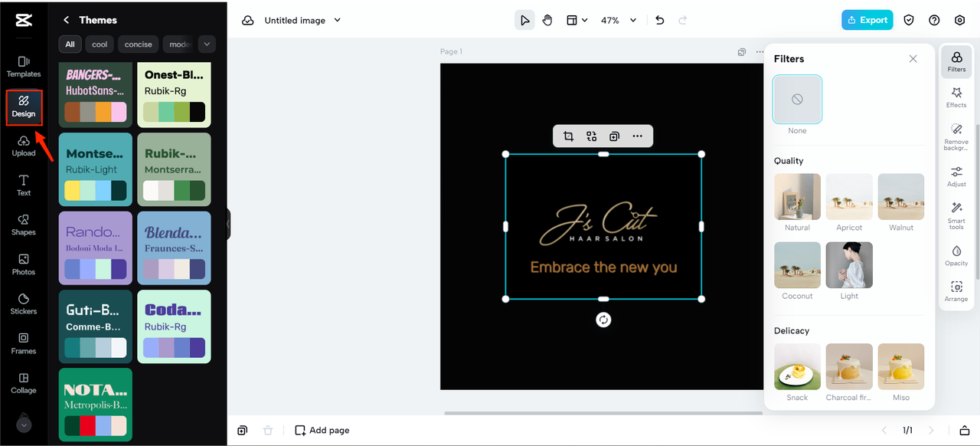This screenshot has height=446, width=980.
Task: Open Smart tools tab
Action: tap(956, 216)
